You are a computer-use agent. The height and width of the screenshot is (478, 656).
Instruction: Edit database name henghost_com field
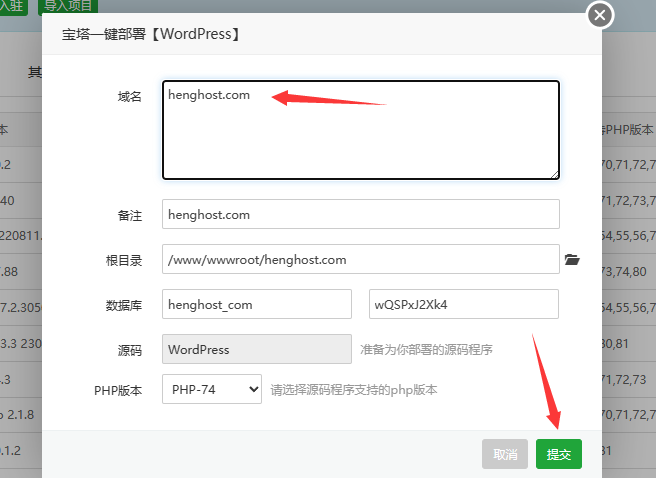(257, 304)
